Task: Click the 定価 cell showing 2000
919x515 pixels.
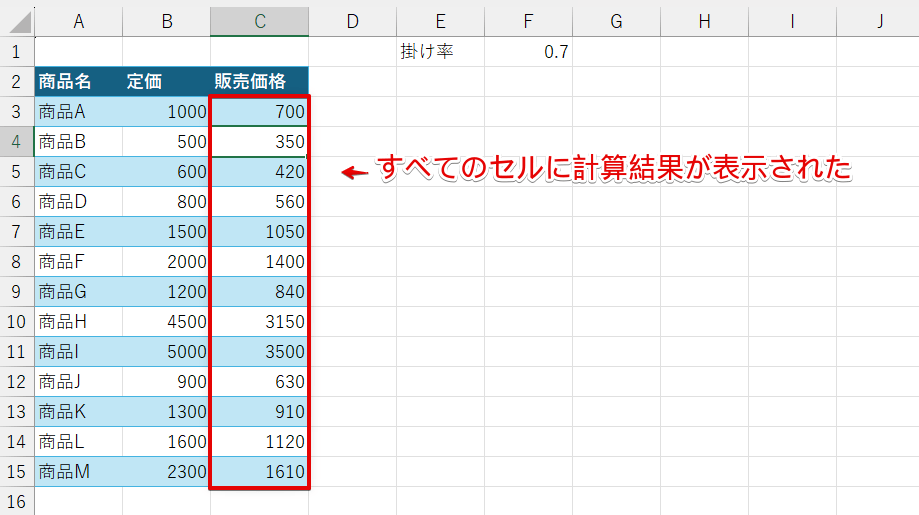Action: point(166,261)
